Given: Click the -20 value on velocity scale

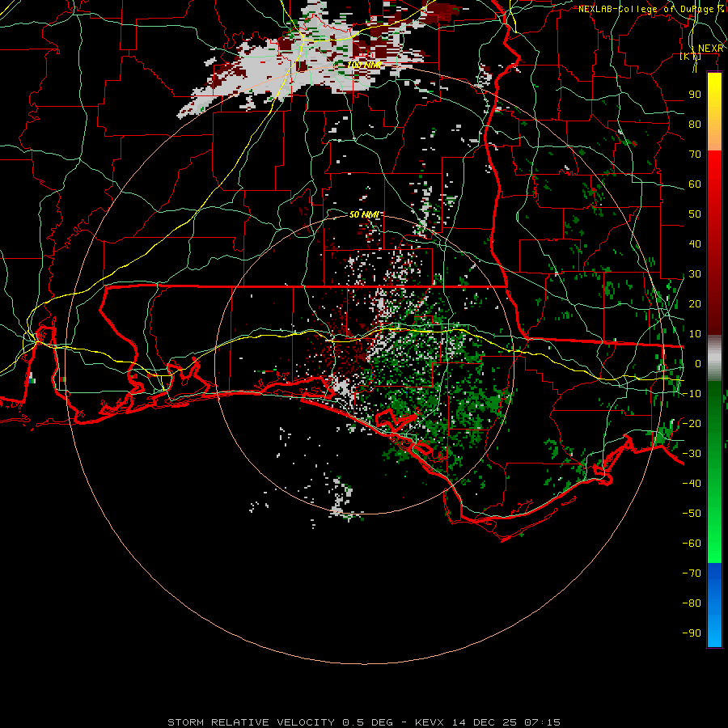Looking at the screenshot, I should [x=692, y=423].
